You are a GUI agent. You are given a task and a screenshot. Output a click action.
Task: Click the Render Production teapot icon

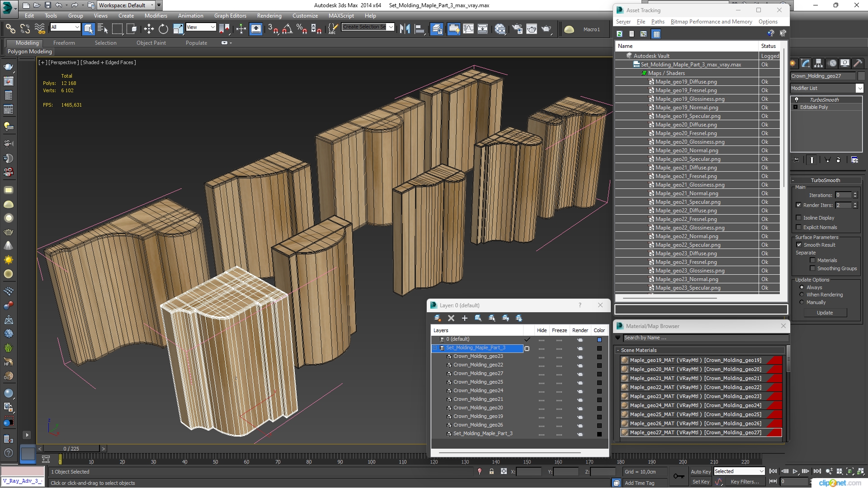click(x=547, y=29)
